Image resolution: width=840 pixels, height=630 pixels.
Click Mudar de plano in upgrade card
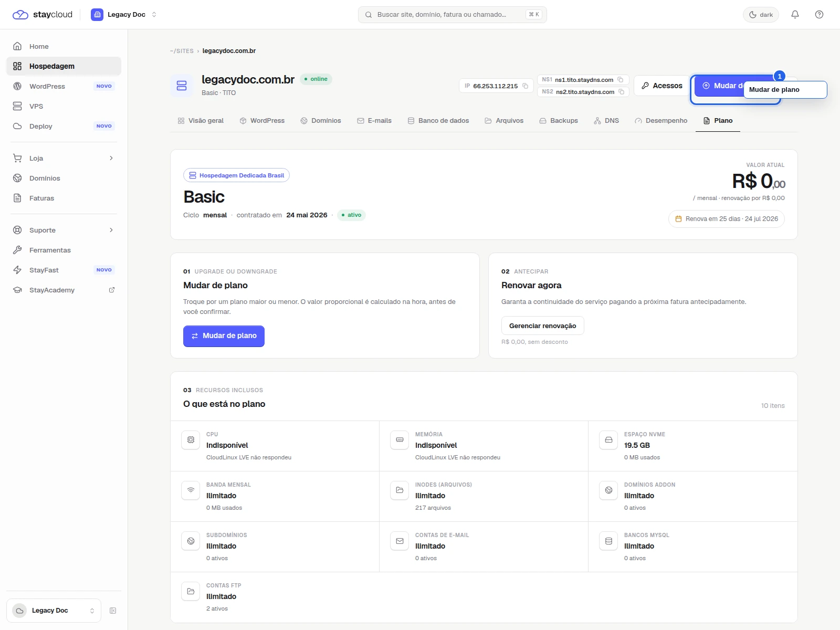224,336
